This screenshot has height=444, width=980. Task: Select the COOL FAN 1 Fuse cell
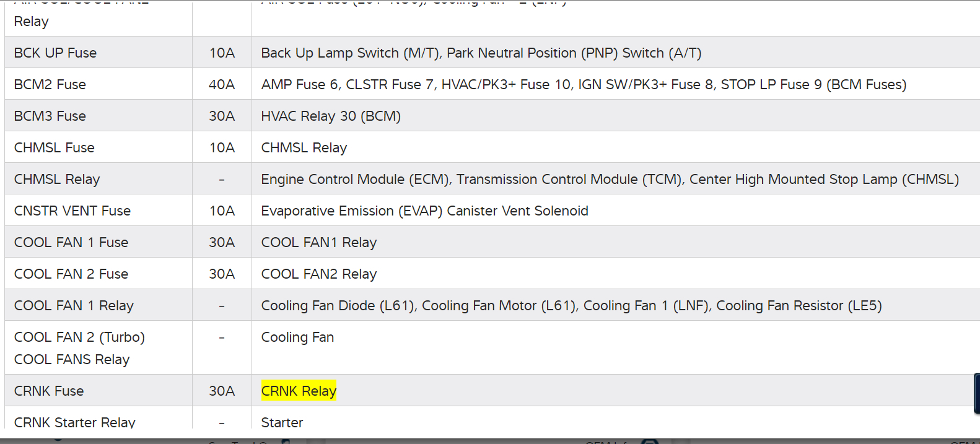[71, 242]
